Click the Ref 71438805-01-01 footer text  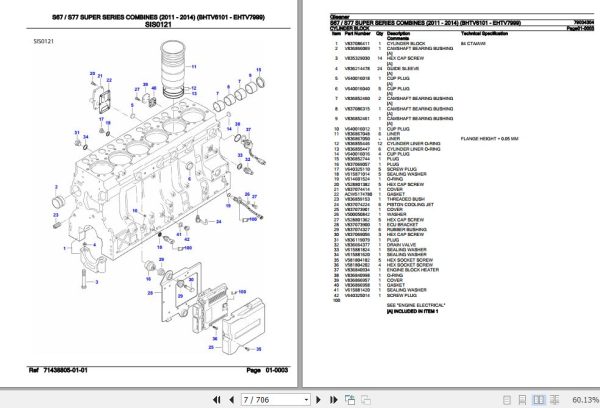tap(58, 370)
